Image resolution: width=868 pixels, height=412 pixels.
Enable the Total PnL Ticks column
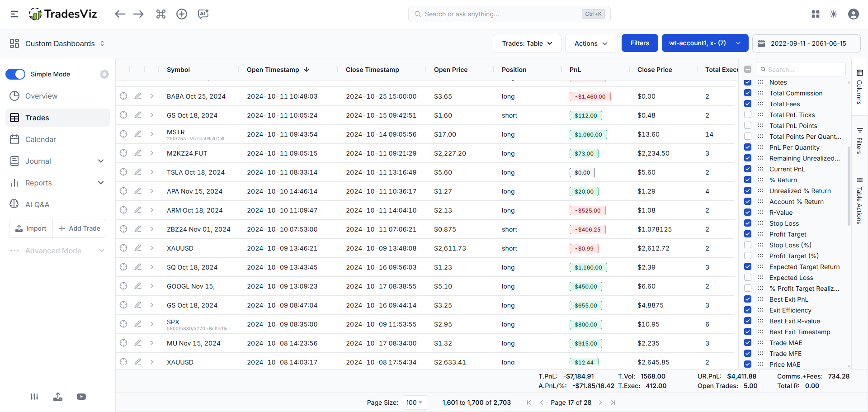(x=748, y=115)
